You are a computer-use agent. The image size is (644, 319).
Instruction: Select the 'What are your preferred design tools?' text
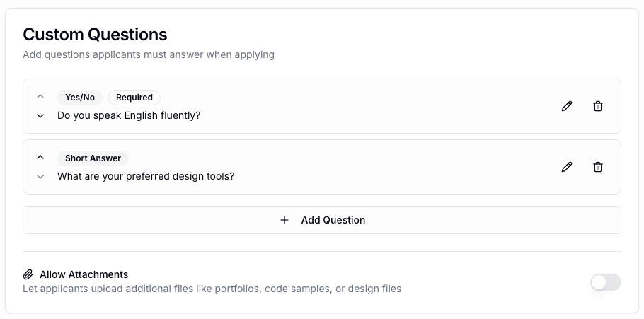(x=146, y=176)
